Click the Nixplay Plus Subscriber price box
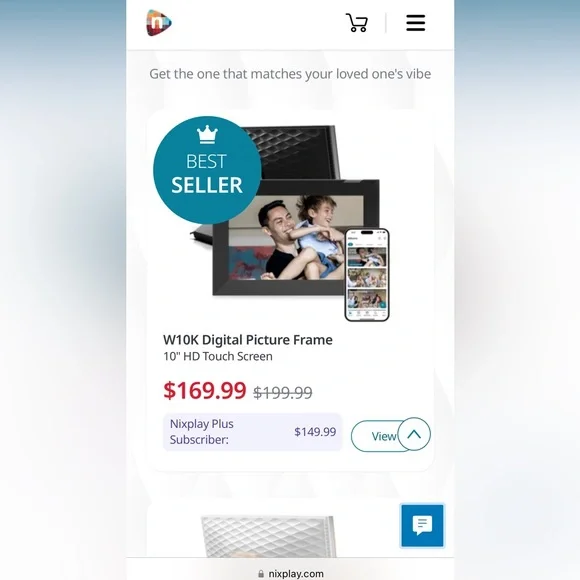 click(x=252, y=432)
